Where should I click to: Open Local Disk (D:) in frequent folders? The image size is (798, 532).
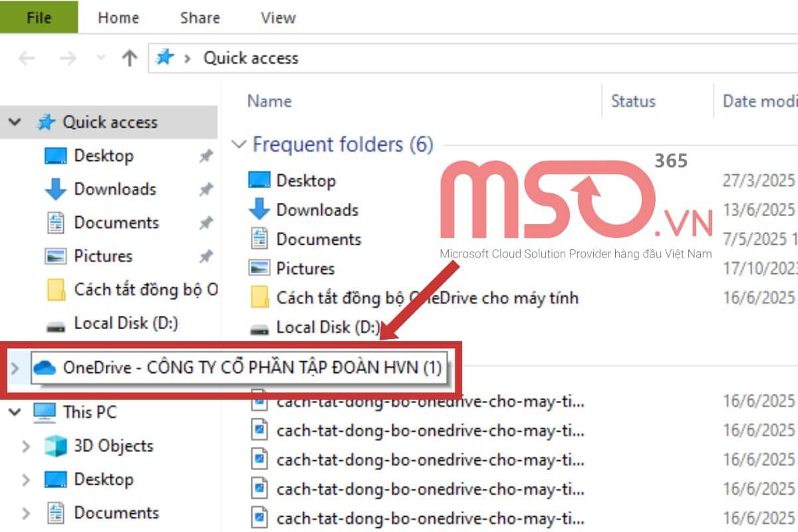tap(328, 327)
